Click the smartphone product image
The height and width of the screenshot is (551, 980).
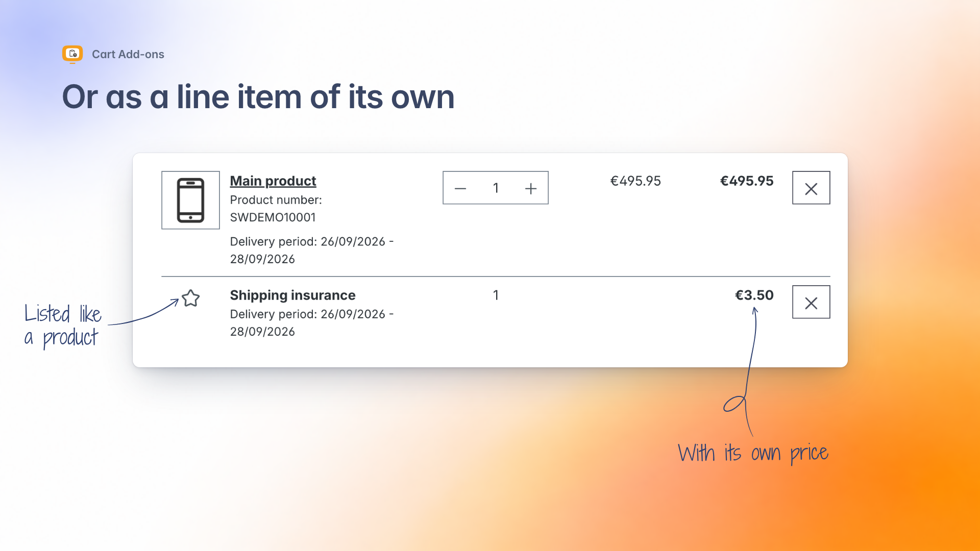[190, 200]
